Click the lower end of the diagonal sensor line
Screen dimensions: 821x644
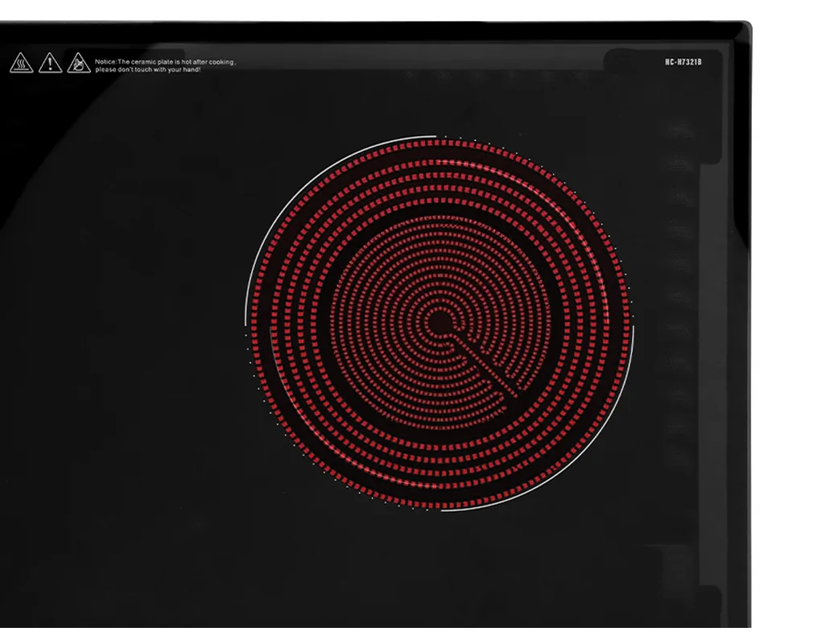click(514, 393)
